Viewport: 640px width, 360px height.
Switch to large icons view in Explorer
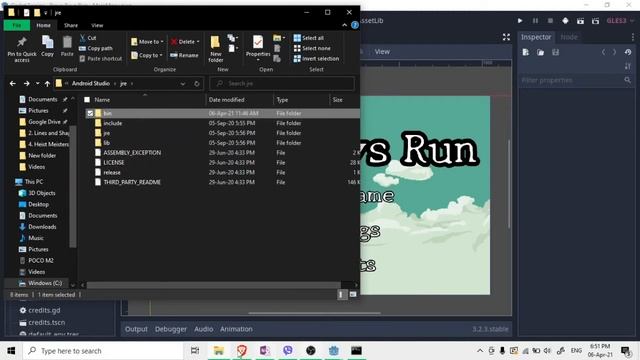[x=353, y=294]
